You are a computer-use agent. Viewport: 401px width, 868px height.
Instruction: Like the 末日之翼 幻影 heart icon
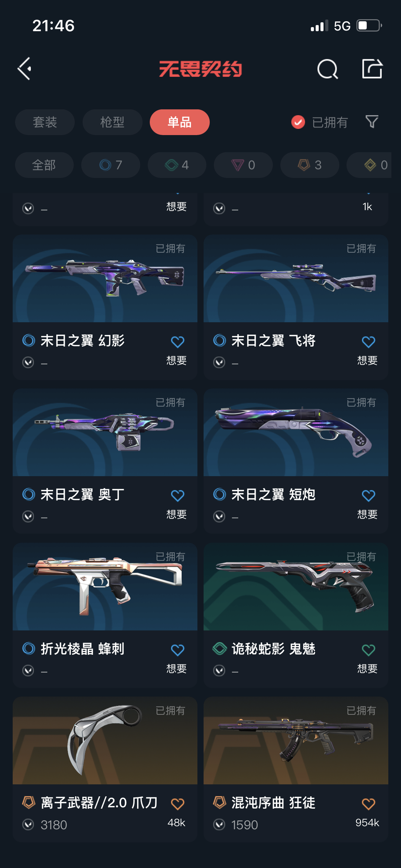tap(177, 342)
